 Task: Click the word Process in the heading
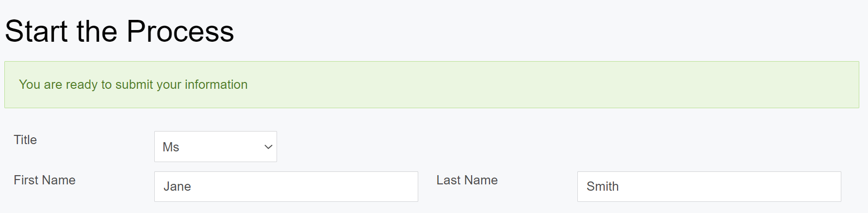tap(180, 32)
